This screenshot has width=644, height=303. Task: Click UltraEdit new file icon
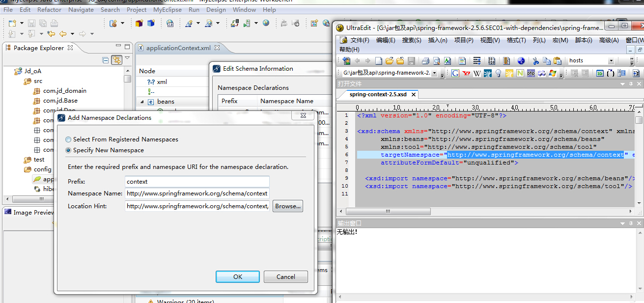tap(378, 61)
